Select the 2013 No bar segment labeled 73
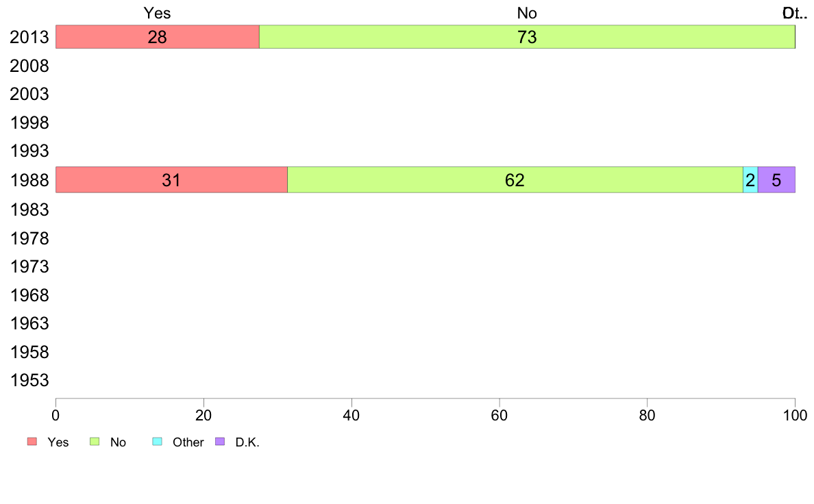This screenshot has height=504, width=814. pyautogui.click(x=527, y=37)
